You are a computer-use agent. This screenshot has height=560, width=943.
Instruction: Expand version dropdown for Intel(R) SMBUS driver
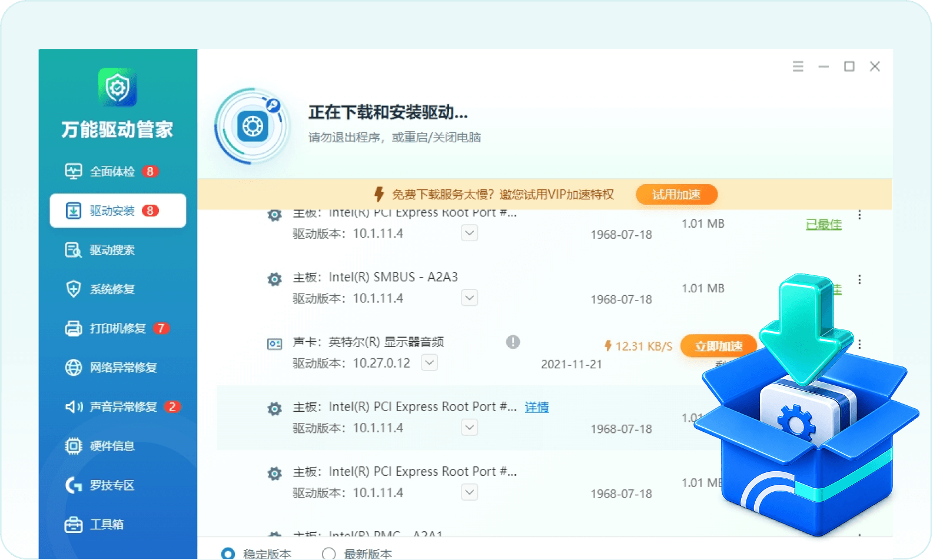coord(469,298)
